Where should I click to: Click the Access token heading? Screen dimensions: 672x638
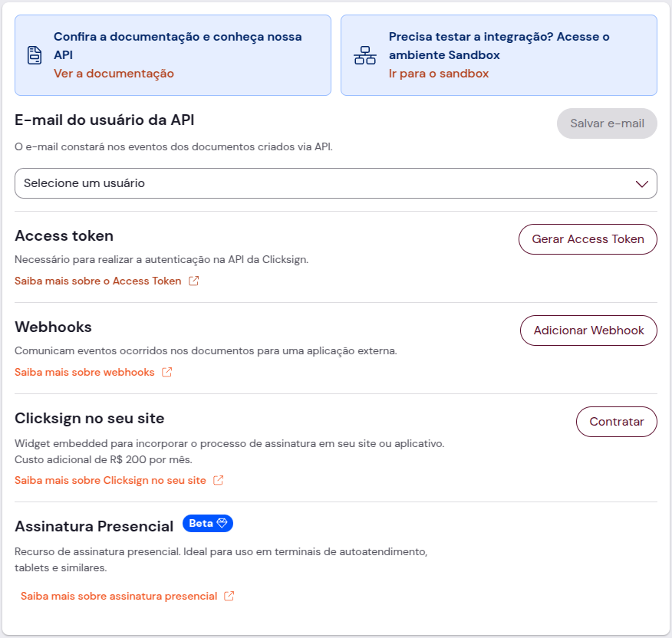pos(64,235)
